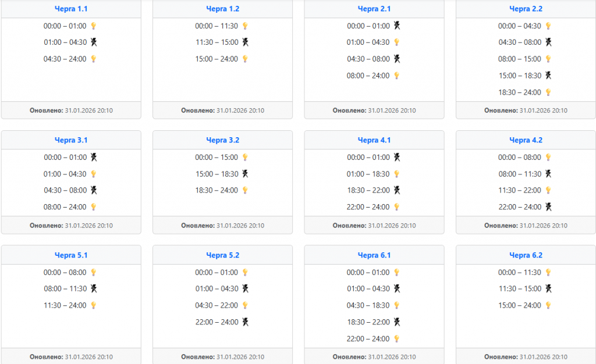
Task: Click the Черга 5.2 heading
Action: pos(222,255)
